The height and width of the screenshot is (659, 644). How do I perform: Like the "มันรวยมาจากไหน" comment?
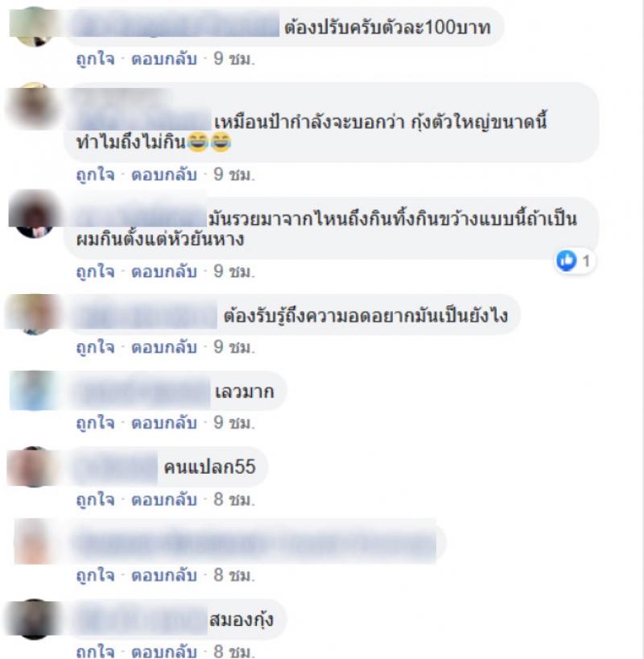coord(95,271)
